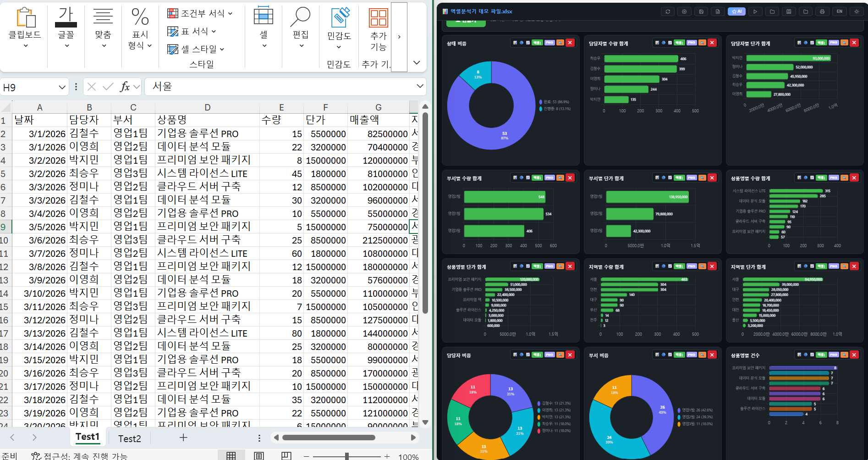The image size is (868, 460).
Task: Click the zoom slider in Excel status bar
Action: tap(347, 456)
